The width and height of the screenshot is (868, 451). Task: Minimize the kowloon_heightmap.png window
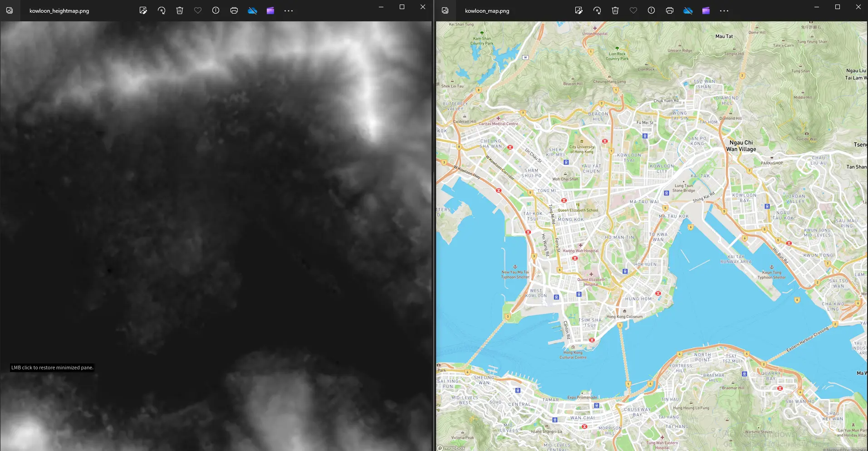coord(381,7)
